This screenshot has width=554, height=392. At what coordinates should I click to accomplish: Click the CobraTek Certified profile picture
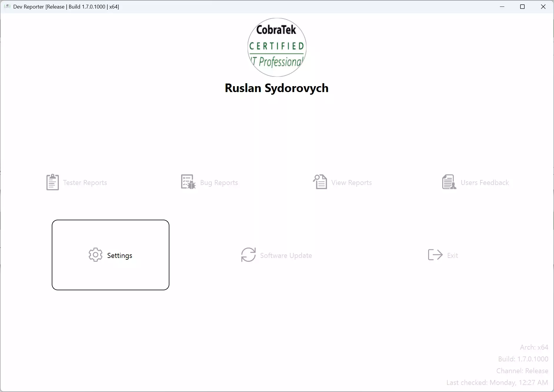point(277,47)
